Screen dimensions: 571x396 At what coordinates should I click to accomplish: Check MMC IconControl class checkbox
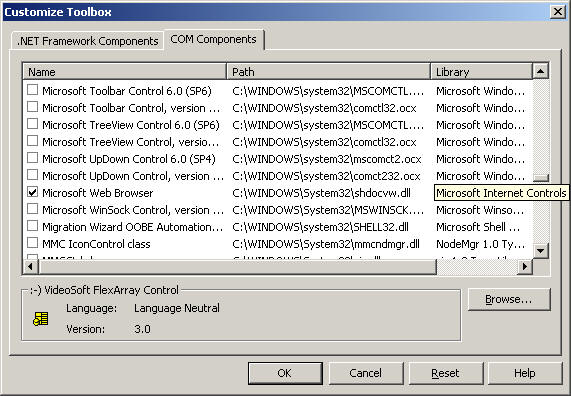pos(32,243)
